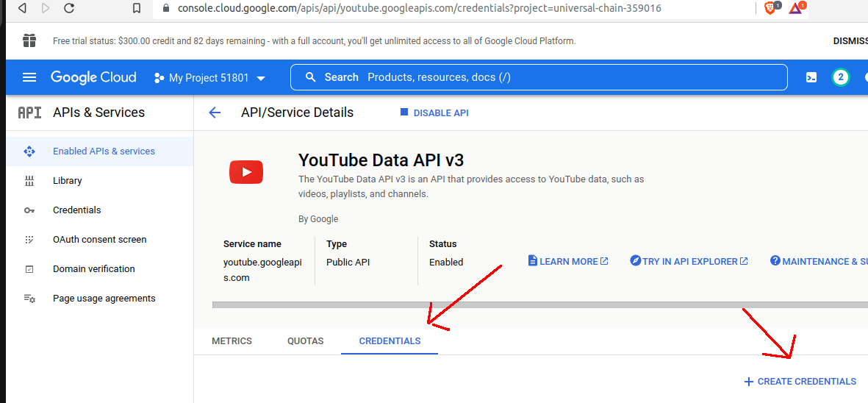
Task: Select the CREDENTIALS tab
Action: (390, 341)
